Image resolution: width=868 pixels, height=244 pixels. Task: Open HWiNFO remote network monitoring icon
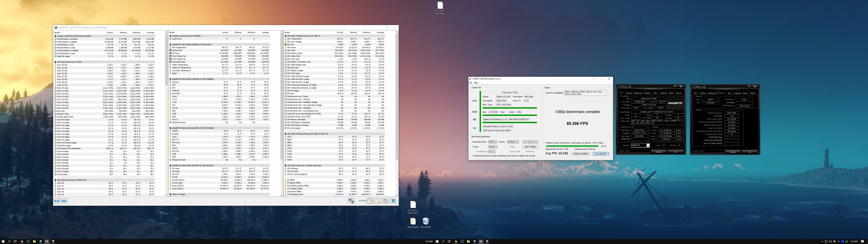pos(351,201)
